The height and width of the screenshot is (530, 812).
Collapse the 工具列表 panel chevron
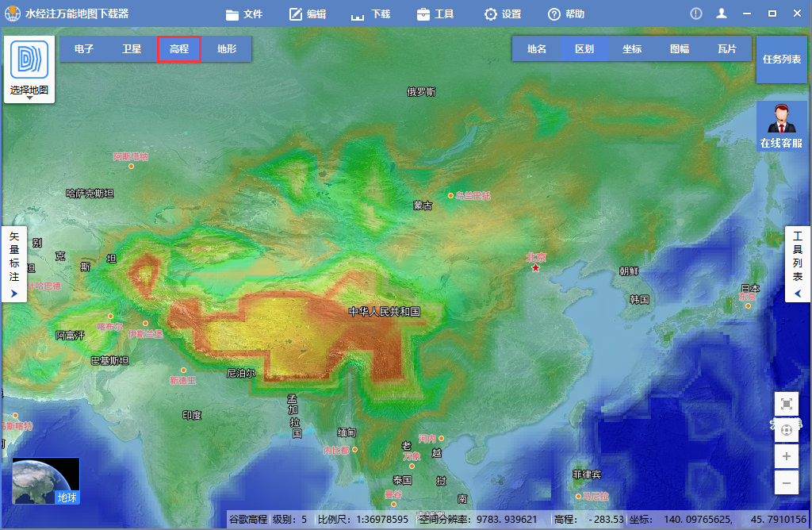click(797, 293)
